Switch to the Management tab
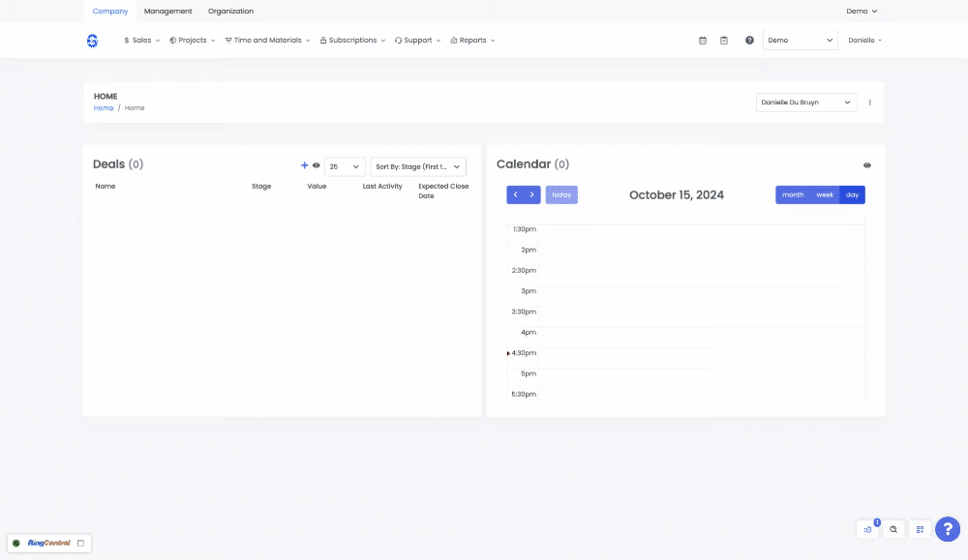The width and height of the screenshot is (968, 560). 167,12
